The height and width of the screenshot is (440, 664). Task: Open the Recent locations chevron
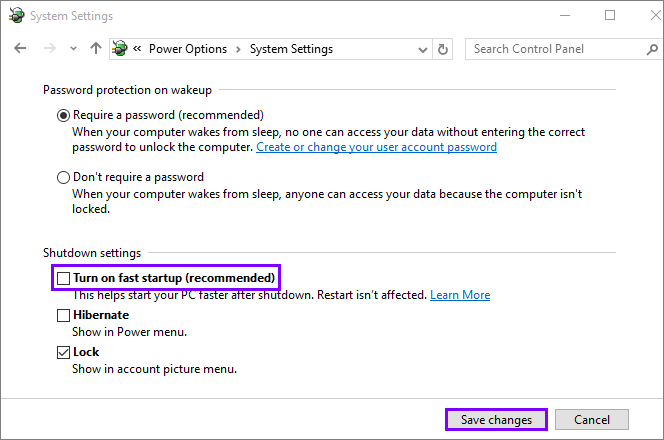72,49
